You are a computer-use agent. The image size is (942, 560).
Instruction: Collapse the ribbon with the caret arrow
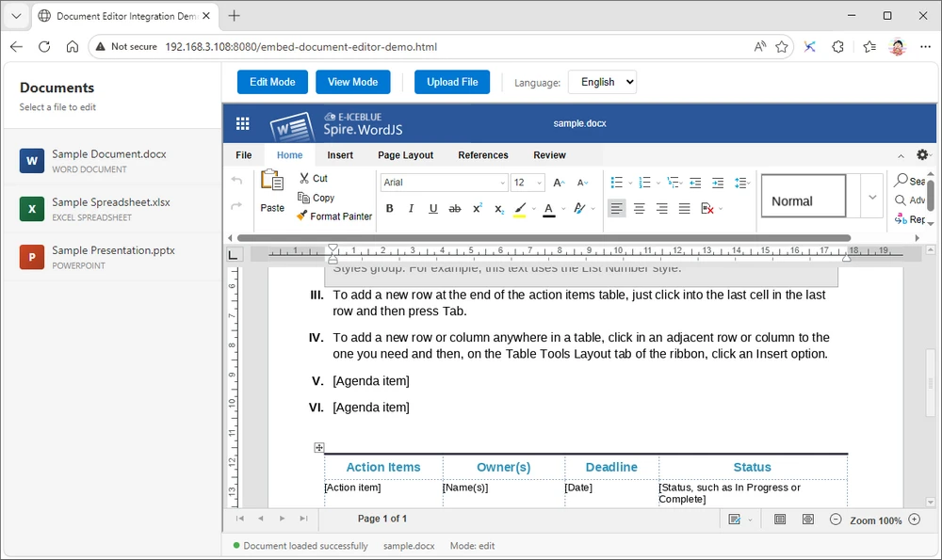(901, 156)
